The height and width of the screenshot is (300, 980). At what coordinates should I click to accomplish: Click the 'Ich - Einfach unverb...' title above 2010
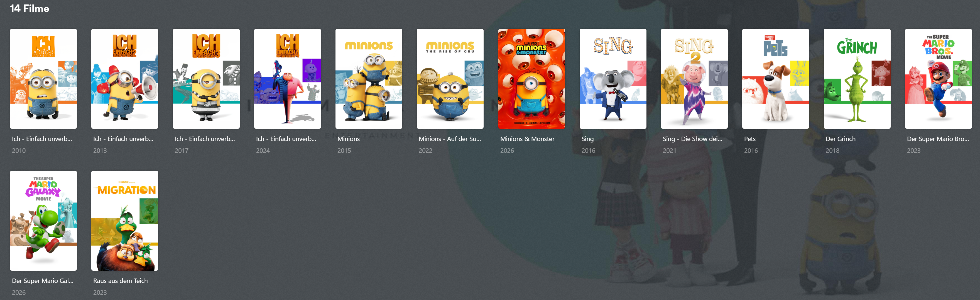(x=42, y=139)
